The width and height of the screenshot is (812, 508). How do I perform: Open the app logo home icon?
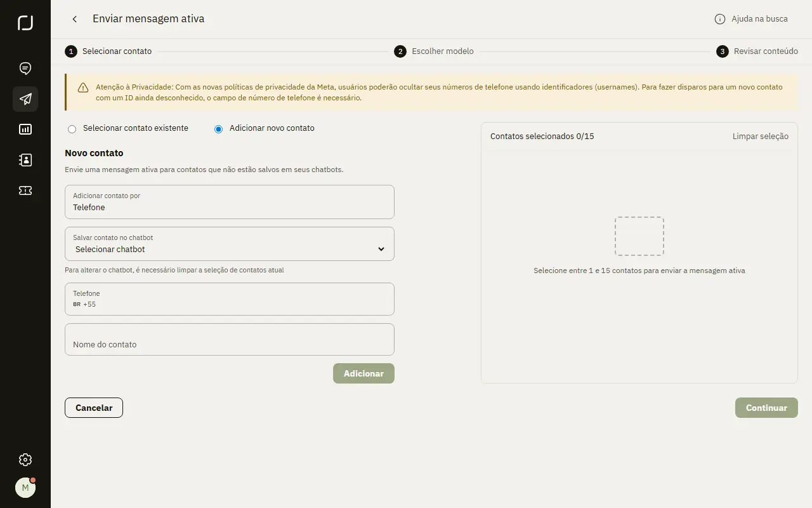pyautogui.click(x=25, y=23)
